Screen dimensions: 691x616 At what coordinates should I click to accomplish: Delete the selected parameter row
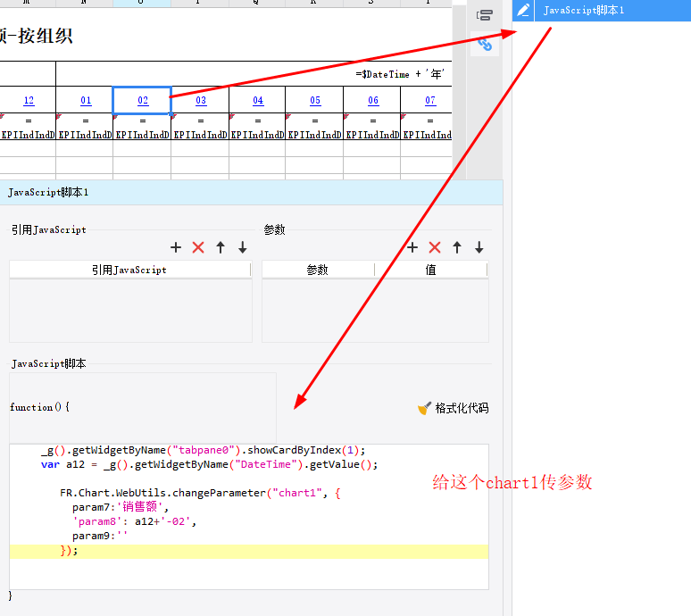(435, 247)
